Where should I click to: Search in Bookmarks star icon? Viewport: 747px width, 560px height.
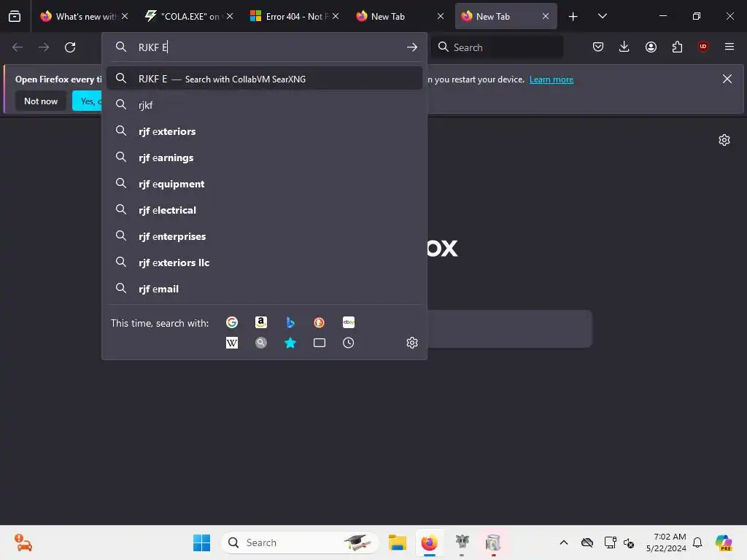tap(290, 343)
